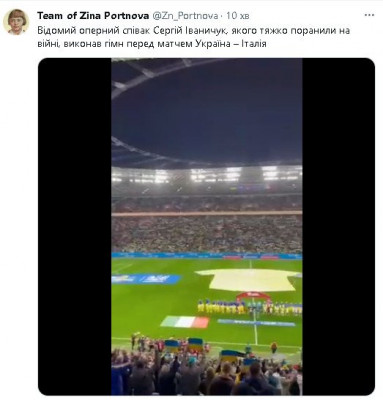Click the Team of Zina Portnova profile avatar
383x400 pixels.
pos(16,22)
